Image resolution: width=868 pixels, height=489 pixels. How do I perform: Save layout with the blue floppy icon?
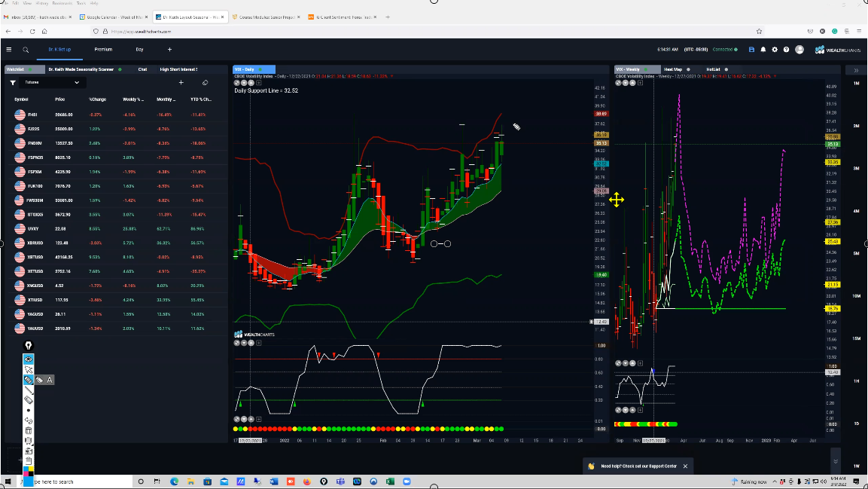[x=751, y=49]
